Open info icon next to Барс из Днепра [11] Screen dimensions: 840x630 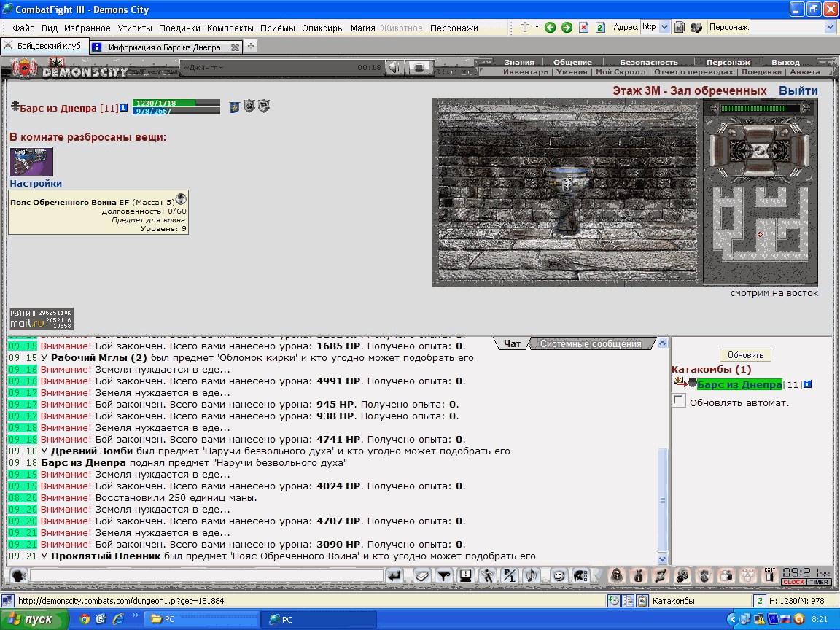pos(123,108)
